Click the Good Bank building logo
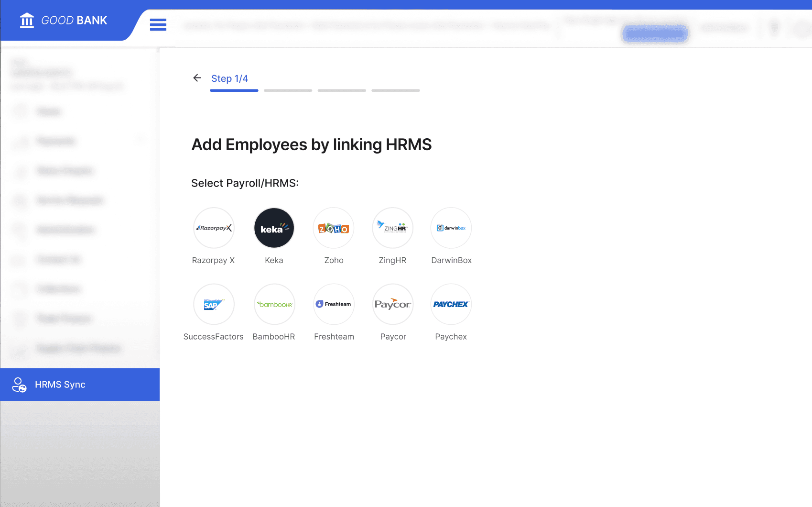Viewport: 812px width, 507px height. click(x=27, y=21)
